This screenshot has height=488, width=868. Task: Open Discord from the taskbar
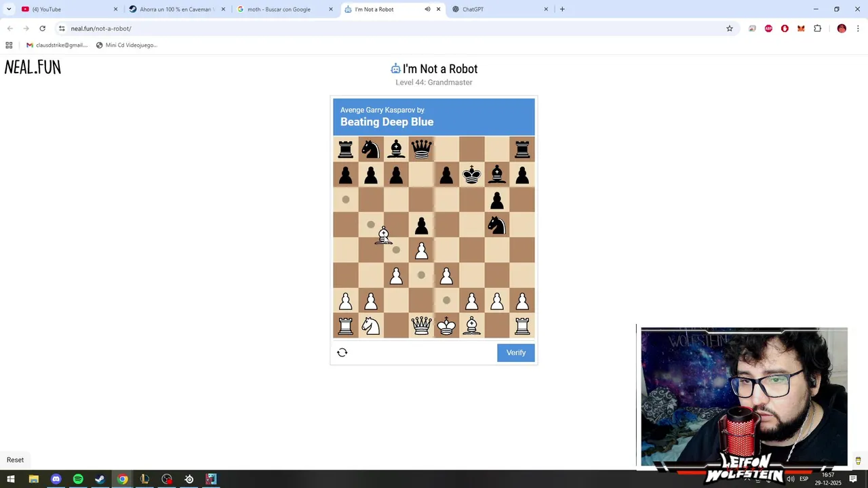coord(56,479)
